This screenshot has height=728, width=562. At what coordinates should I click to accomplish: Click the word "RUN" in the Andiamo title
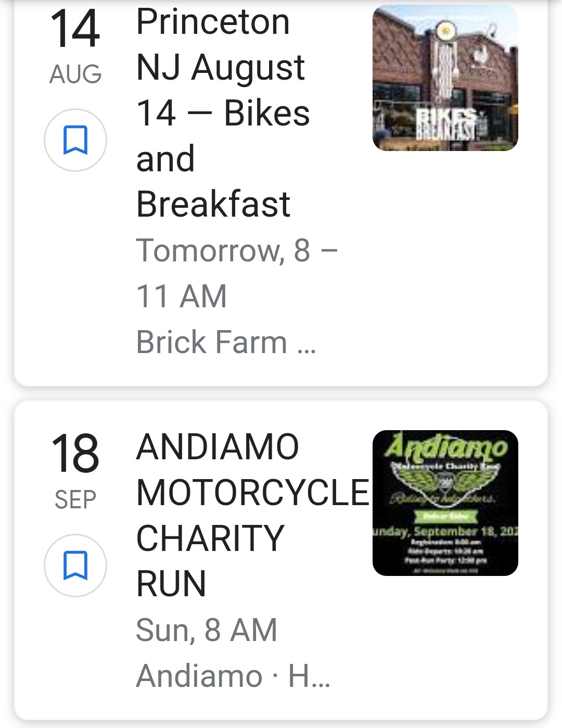(x=171, y=584)
